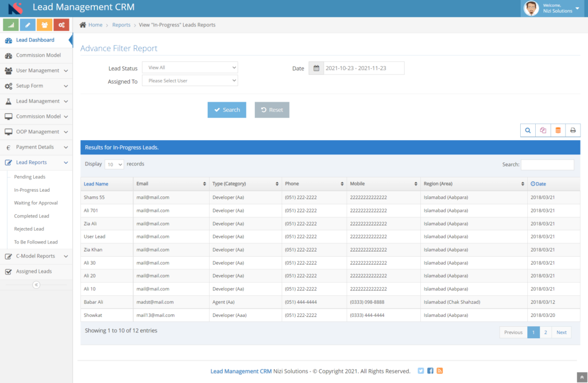The width and height of the screenshot is (588, 383).
Task: Sort the table by the Mobile column
Action: pyautogui.click(x=384, y=184)
